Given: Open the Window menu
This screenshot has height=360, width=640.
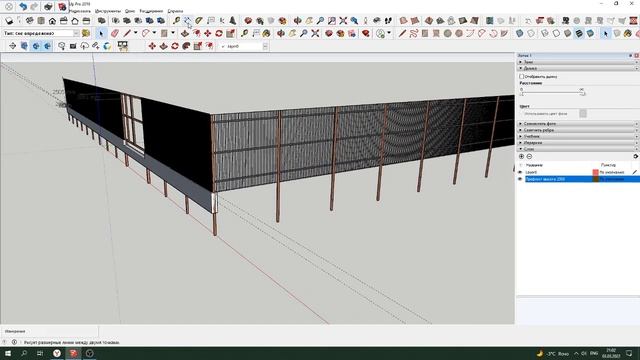Looking at the screenshot, I should (130, 11).
